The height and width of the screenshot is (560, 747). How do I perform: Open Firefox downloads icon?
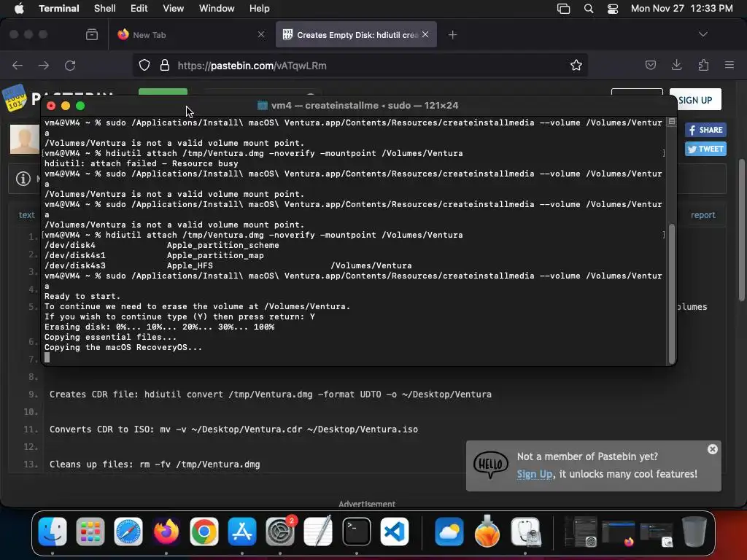pyautogui.click(x=676, y=65)
